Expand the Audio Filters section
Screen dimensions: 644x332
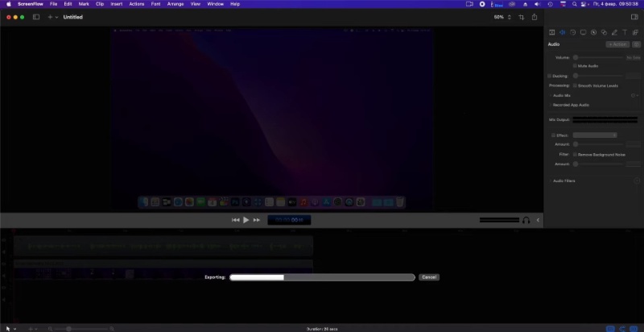(x=551, y=181)
